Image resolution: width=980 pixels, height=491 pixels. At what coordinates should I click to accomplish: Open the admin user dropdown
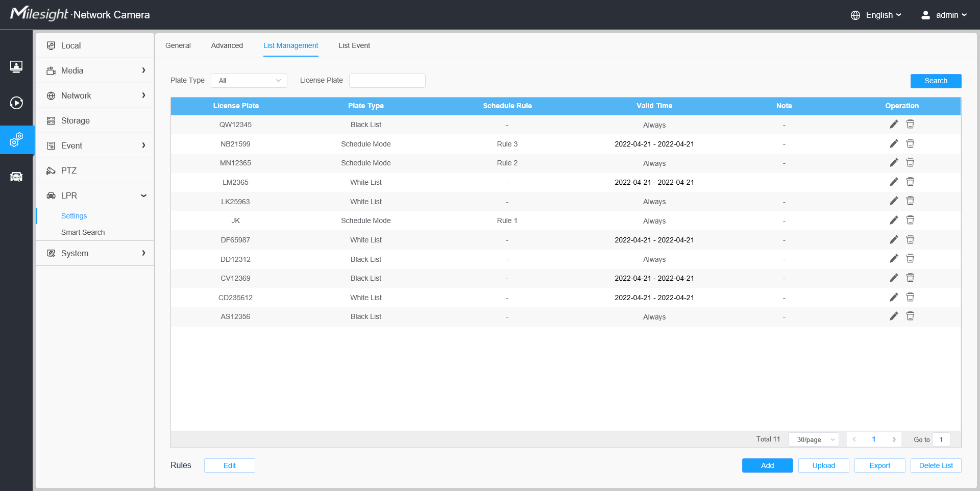(944, 15)
